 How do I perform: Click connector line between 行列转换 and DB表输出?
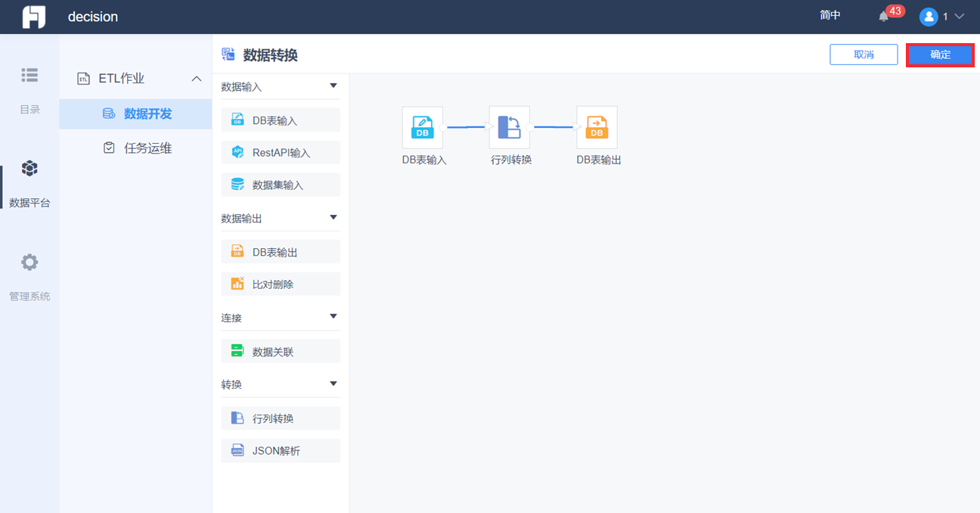[x=554, y=127]
